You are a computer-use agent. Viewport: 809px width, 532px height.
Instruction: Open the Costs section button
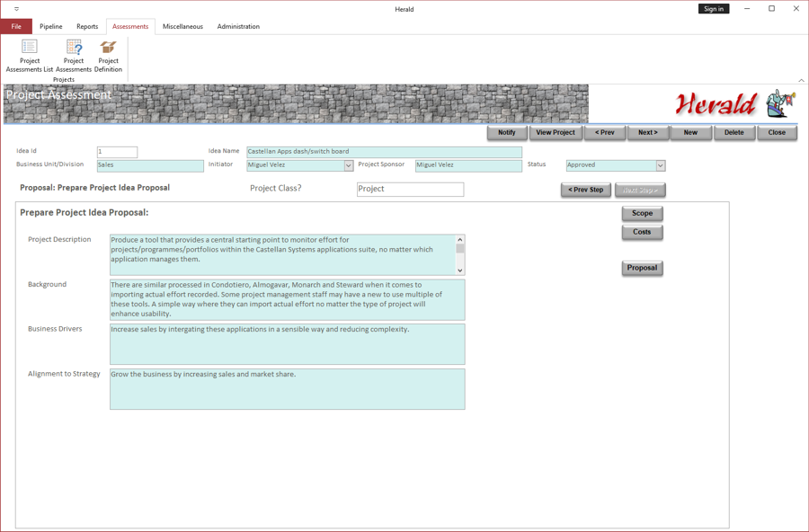pyautogui.click(x=643, y=232)
